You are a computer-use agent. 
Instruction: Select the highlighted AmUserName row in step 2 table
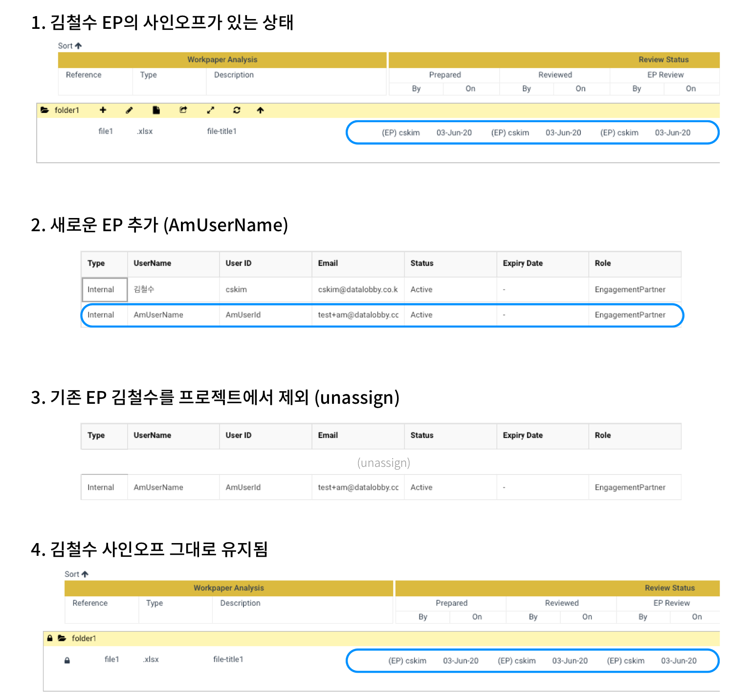tap(158, 315)
